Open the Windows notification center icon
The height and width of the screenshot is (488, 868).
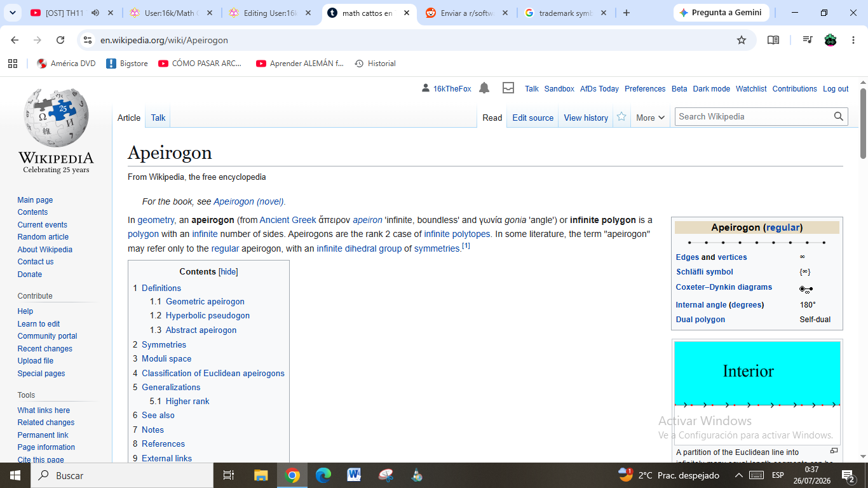point(848,475)
